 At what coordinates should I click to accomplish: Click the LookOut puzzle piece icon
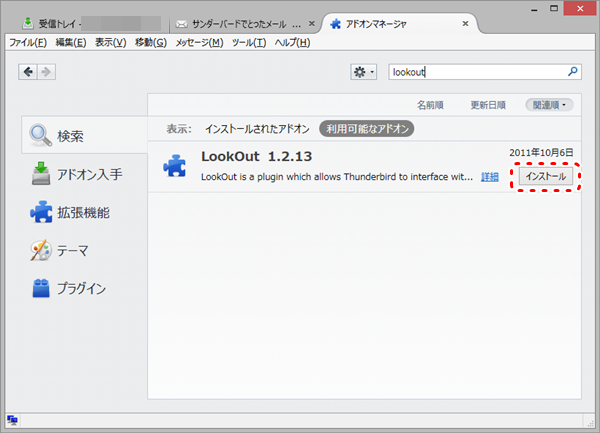point(174,166)
